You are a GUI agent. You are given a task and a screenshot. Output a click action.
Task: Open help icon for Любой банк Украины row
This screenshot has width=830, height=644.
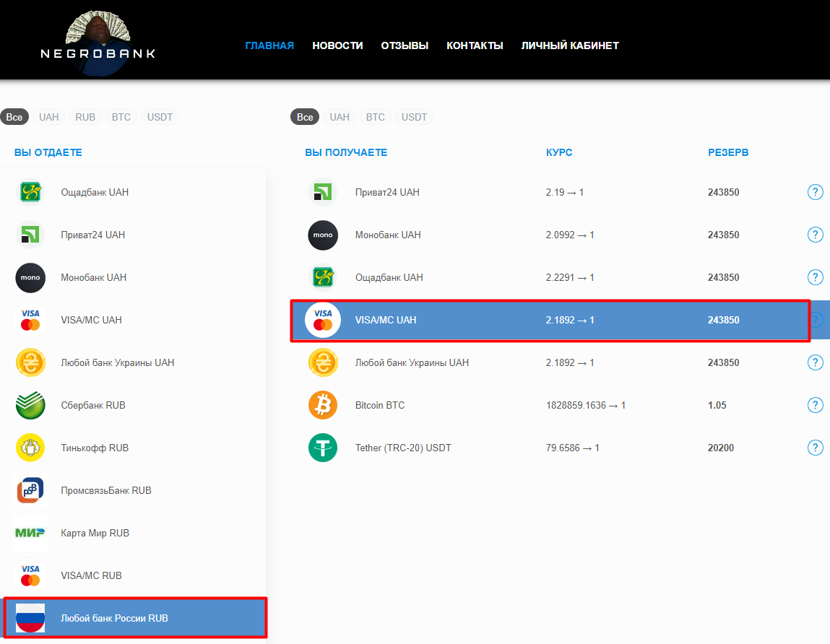[815, 362]
